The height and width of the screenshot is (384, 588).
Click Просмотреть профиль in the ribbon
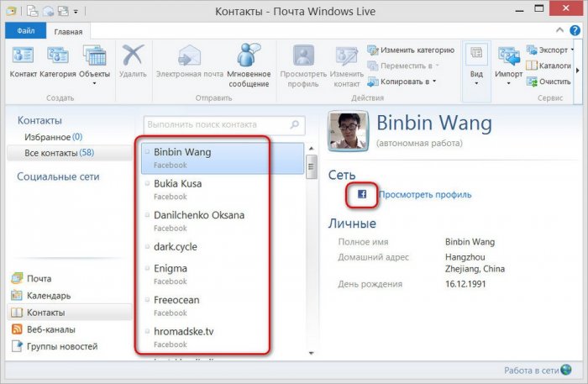(x=303, y=66)
